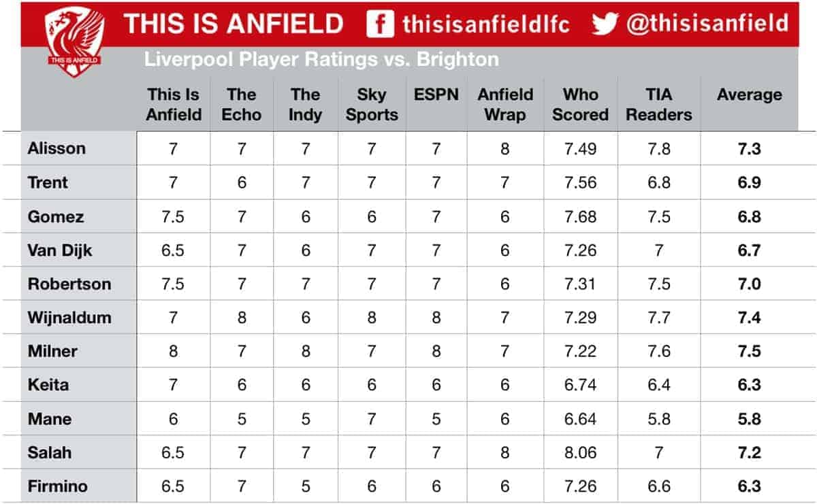Click the Firmino row label

point(58,486)
